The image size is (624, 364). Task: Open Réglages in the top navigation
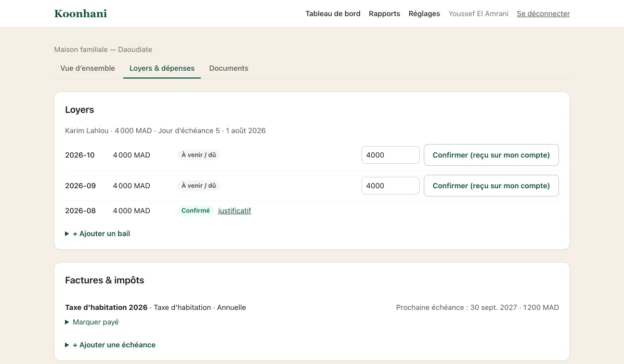[424, 14]
